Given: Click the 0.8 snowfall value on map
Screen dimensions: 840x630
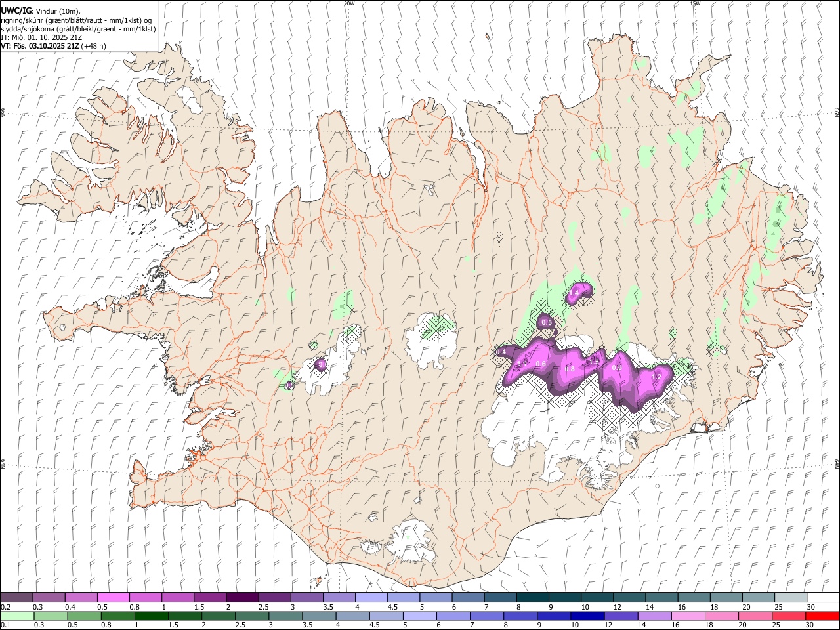Looking at the screenshot, I should click(570, 369).
